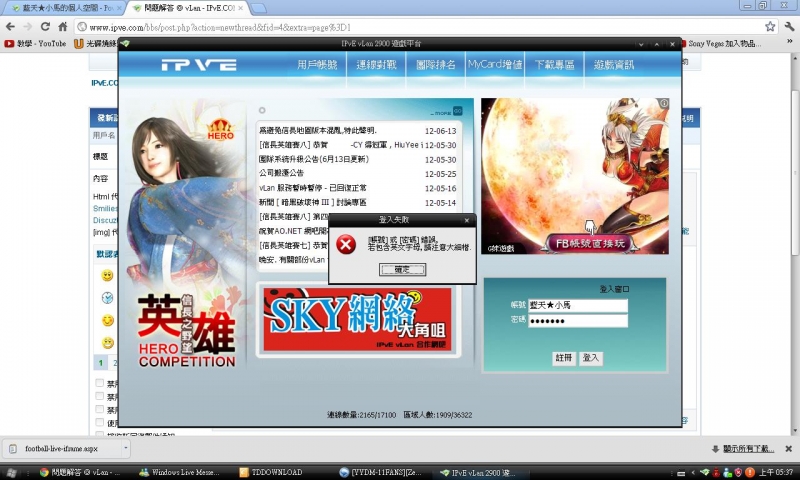The height and width of the screenshot is (480, 800).
Task: Open the MyCard增值 menu in IPvE
Action: click(495, 65)
